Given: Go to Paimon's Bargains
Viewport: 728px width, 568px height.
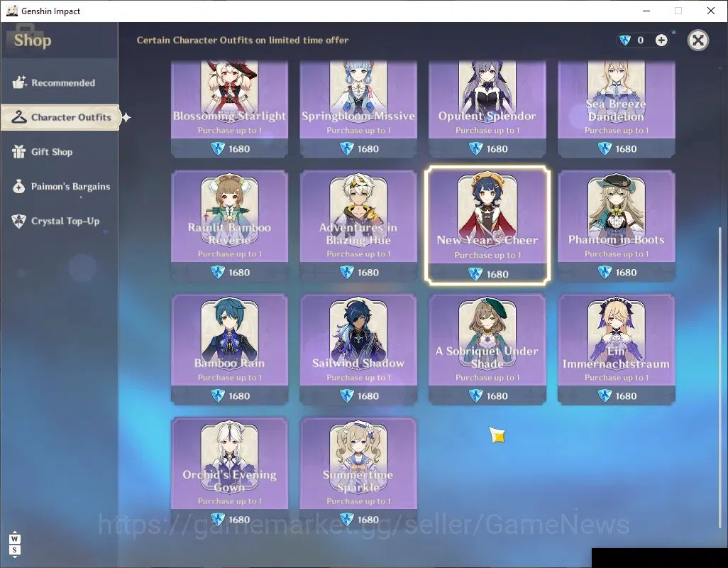Looking at the screenshot, I should point(60,186).
